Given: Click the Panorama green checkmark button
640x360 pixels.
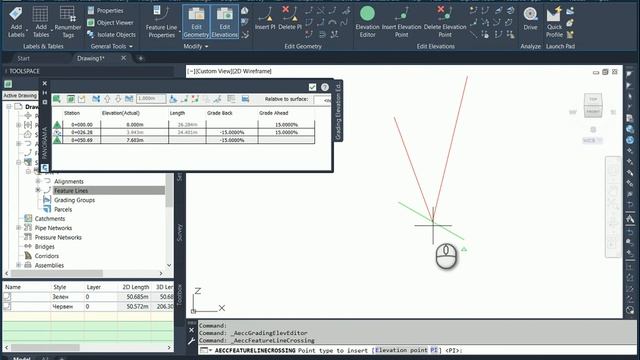Looking at the screenshot, I should pyautogui.click(x=312, y=87).
